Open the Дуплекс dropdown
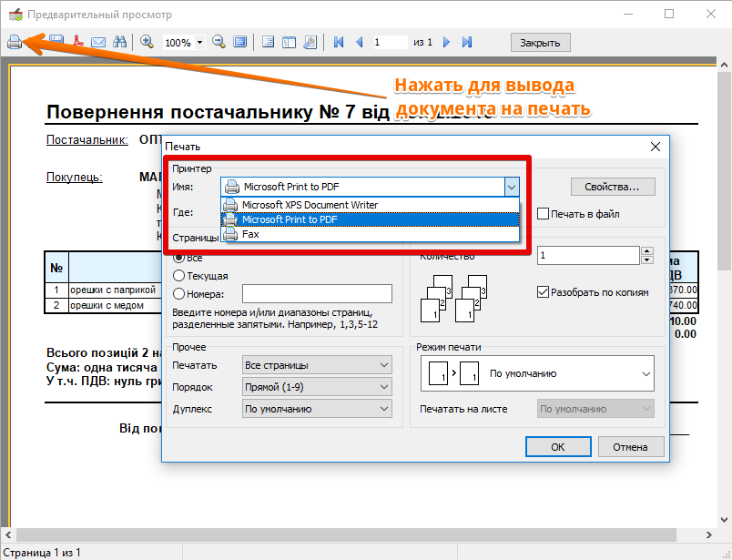The width and height of the screenshot is (732, 560). [x=317, y=409]
